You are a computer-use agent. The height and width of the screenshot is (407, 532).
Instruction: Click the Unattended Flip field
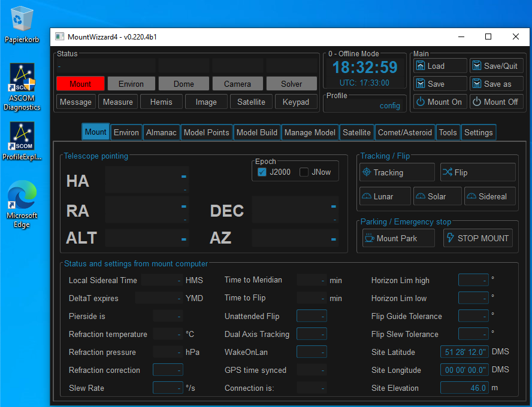tap(312, 316)
